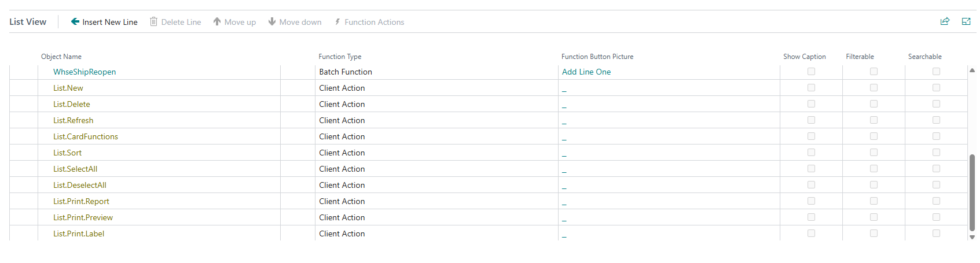Click Function Type cell of List.Refresh row

tap(342, 120)
